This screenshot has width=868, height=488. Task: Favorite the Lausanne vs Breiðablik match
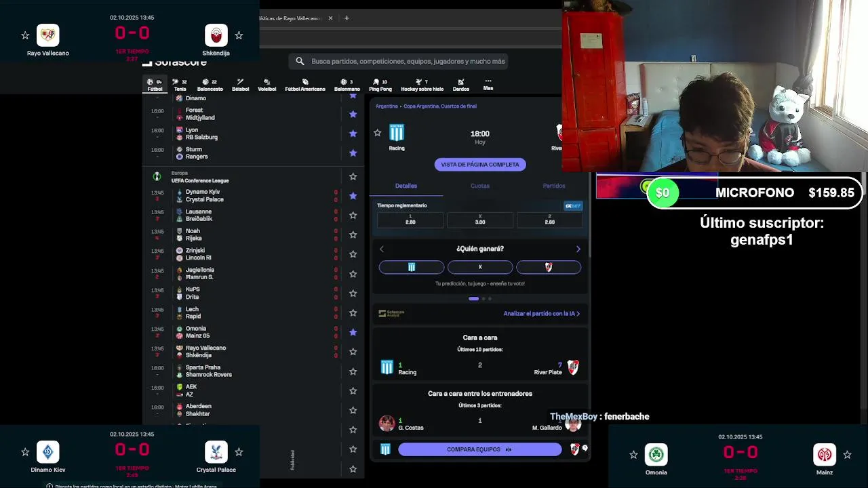(353, 215)
